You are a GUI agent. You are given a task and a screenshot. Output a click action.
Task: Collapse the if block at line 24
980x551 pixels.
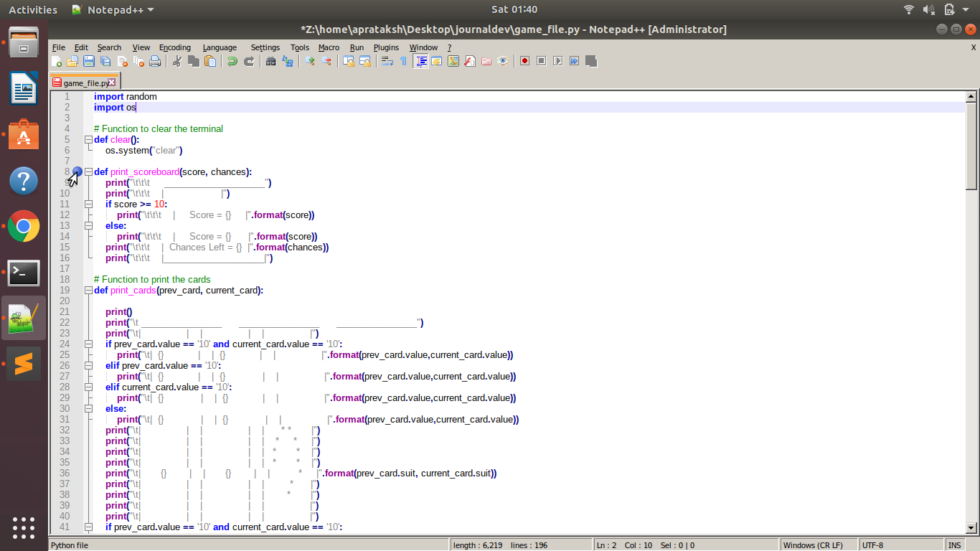point(88,344)
